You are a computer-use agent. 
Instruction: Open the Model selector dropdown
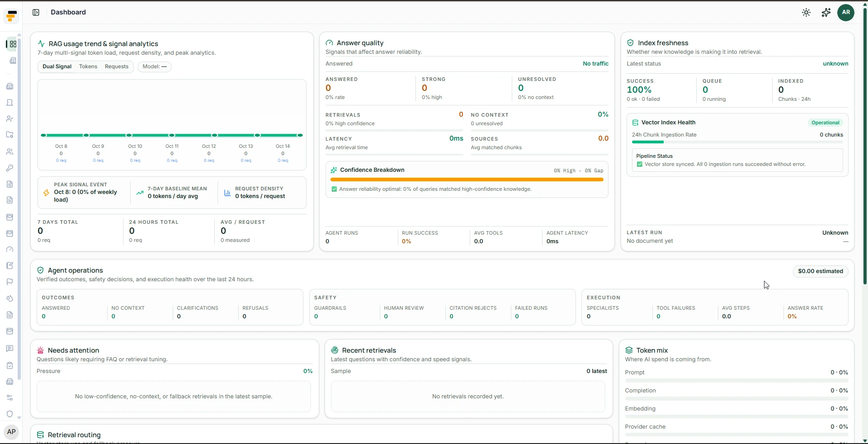tap(155, 66)
